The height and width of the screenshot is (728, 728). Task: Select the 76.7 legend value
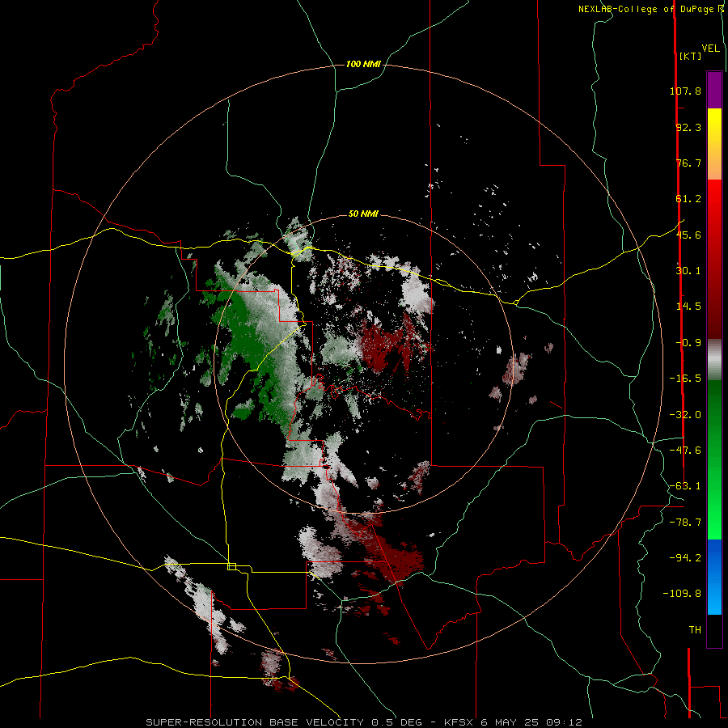(688, 163)
